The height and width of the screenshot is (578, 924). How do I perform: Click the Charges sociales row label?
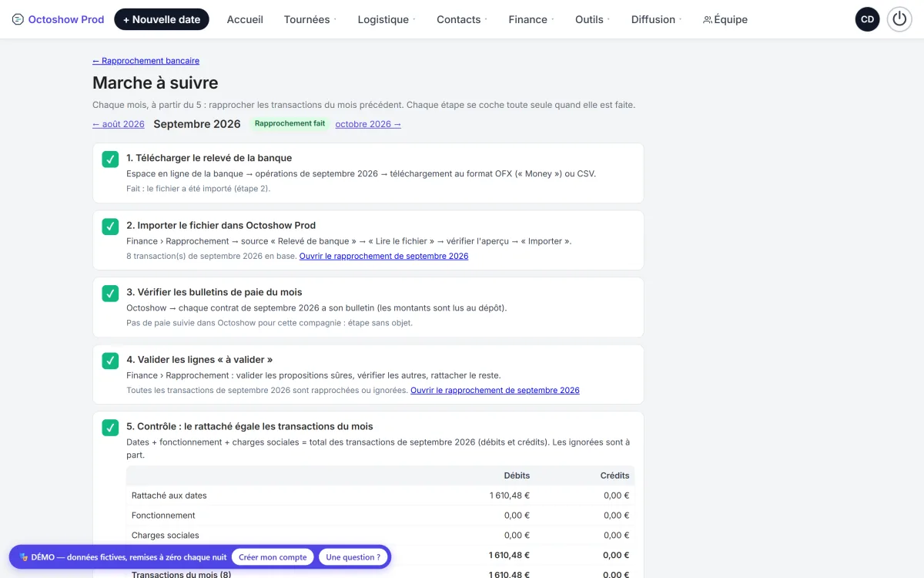coord(166,536)
